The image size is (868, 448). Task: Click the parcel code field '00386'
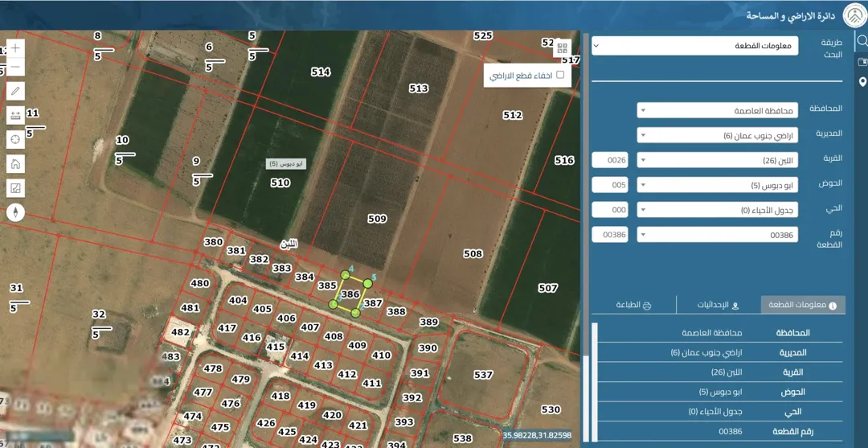(x=610, y=235)
